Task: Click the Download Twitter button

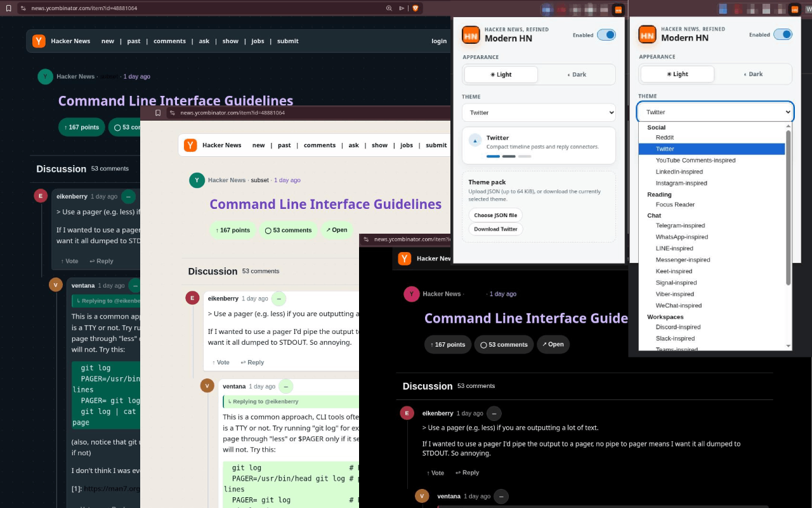Action: click(495, 229)
